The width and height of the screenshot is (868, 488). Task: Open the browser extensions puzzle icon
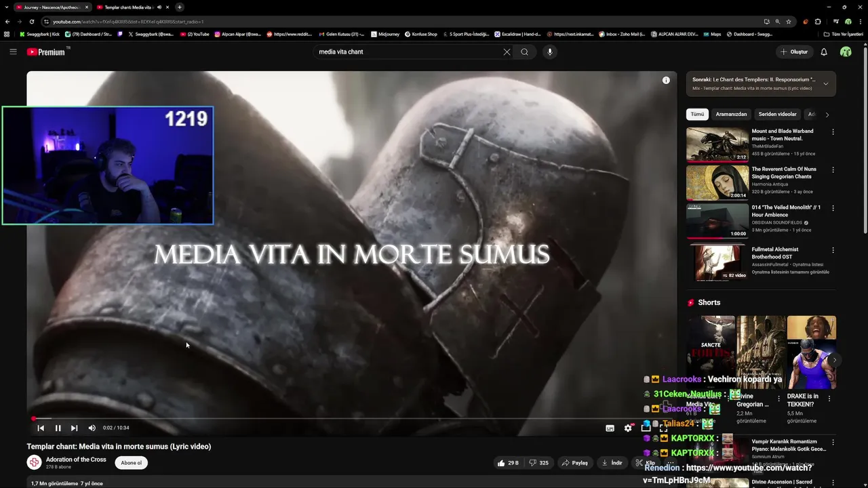coord(818,22)
